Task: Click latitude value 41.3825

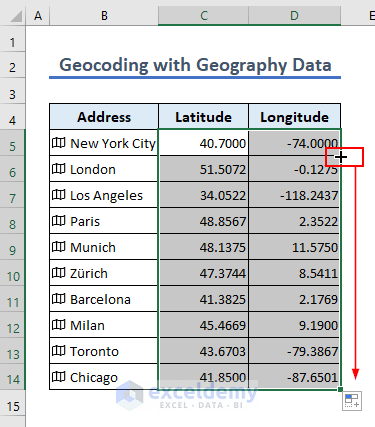Action: (x=223, y=299)
